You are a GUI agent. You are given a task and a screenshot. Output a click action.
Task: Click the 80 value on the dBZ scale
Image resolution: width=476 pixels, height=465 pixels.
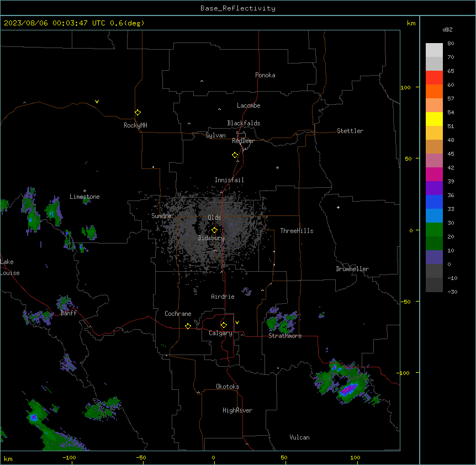[x=451, y=44]
